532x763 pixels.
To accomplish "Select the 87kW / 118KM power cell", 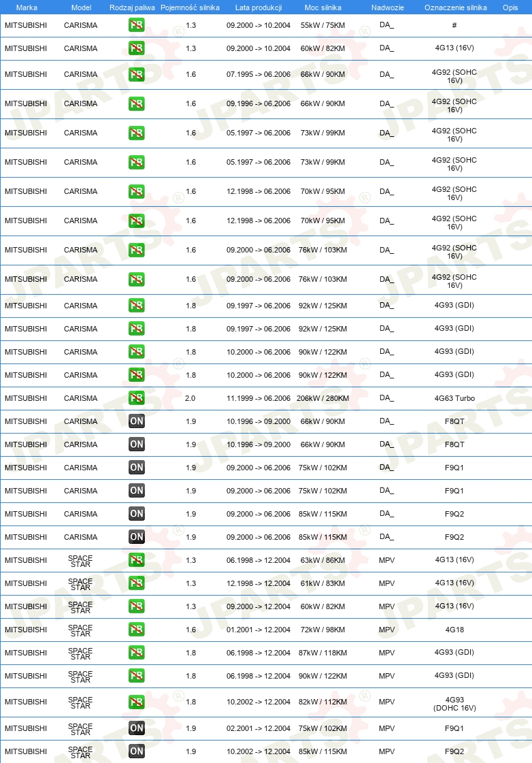I will pos(323,653).
